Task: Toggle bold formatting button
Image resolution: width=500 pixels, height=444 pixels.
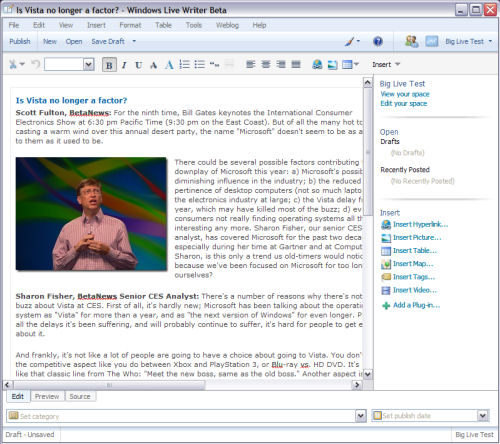Action: pos(109,65)
